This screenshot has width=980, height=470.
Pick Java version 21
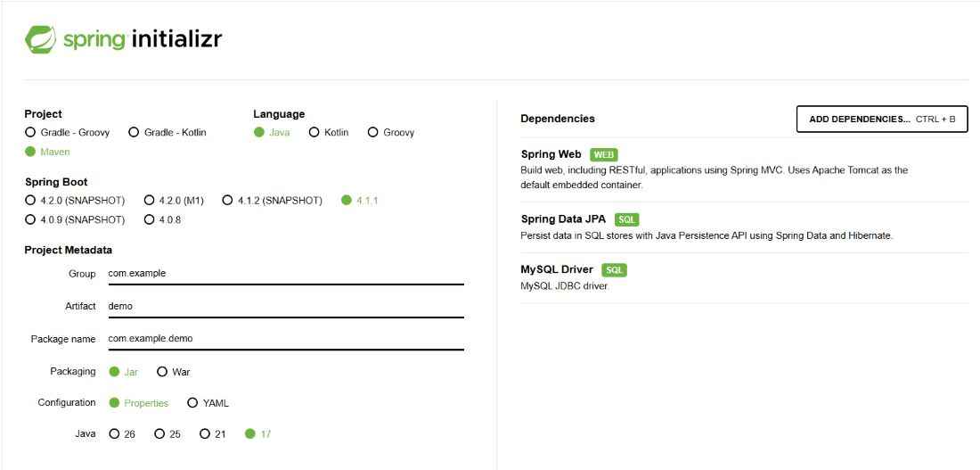(x=213, y=433)
